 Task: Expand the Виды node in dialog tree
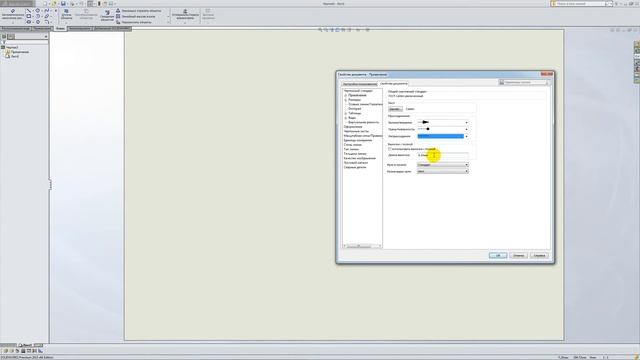pos(346,118)
